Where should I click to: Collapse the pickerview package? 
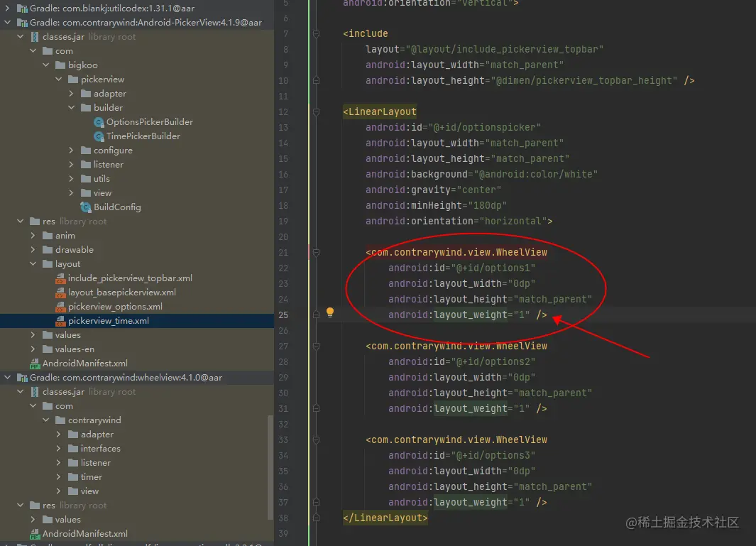point(58,79)
